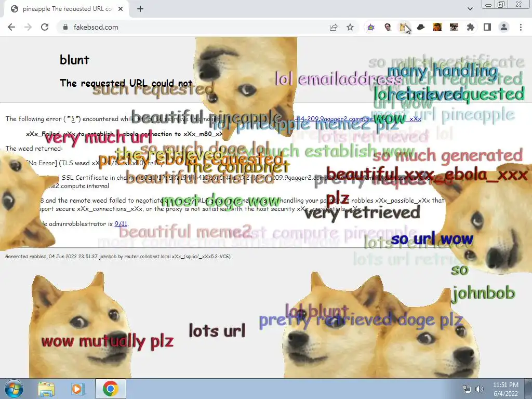Click the 'blunt' heading text

click(x=74, y=60)
